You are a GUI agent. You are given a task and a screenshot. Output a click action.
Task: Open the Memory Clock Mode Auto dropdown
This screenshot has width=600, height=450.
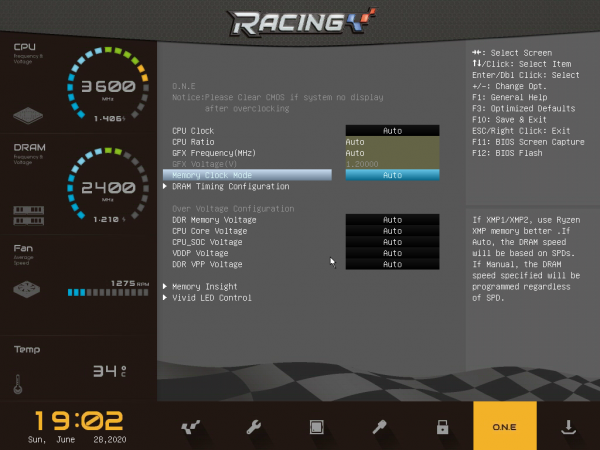[x=392, y=175]
